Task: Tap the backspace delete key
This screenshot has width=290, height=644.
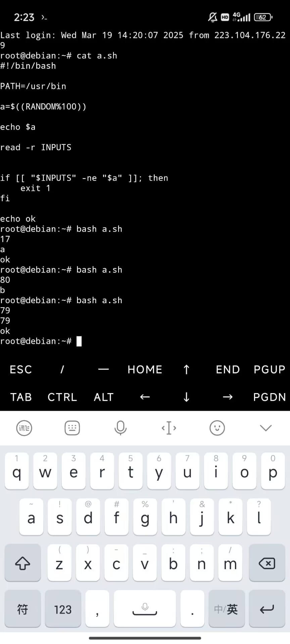Action: [267, 563]
